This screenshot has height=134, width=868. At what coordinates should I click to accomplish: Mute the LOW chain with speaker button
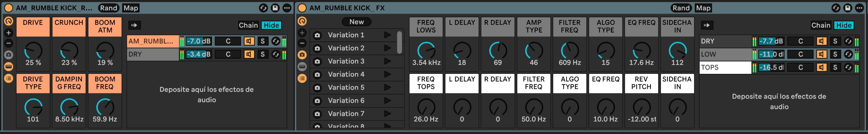[821, 54]
